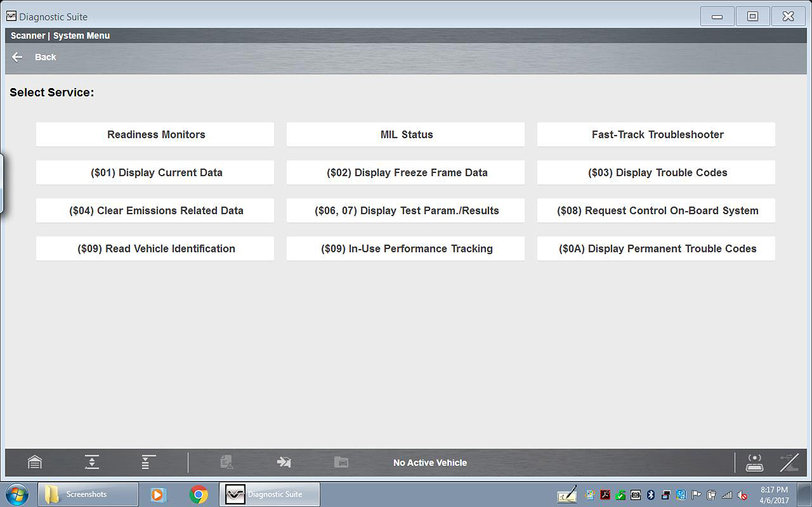This screenshot has width=812, height=507.
Task: Open Google Chrome from the taskbar
Action: 198,494
